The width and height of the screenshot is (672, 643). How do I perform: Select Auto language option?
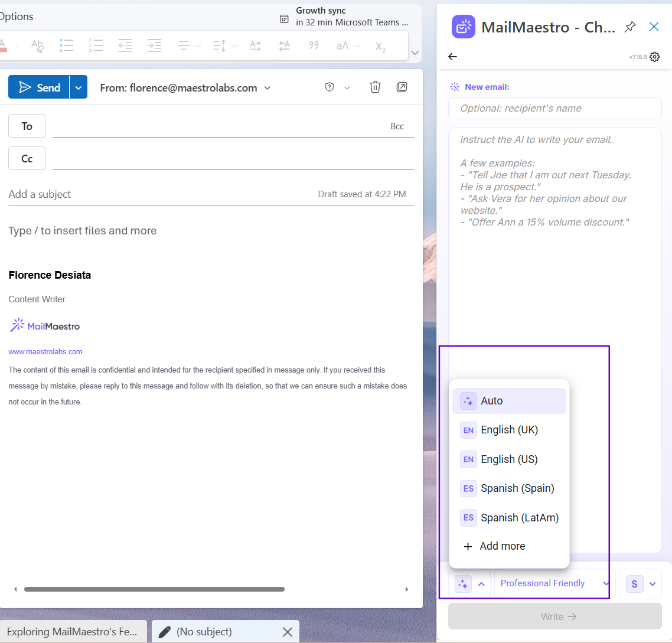pyautogui.click(x=509, y=401)
